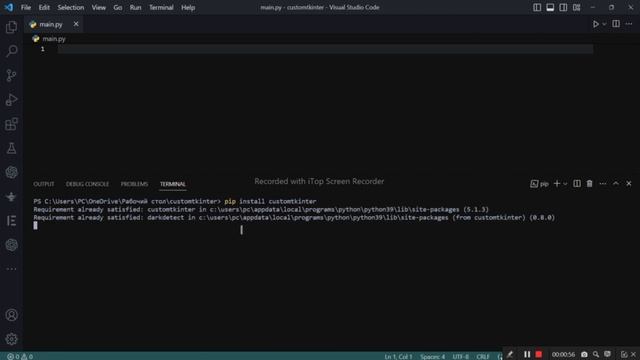
Task: Toggle the secondary side bar layout icon
Action: 563,7
